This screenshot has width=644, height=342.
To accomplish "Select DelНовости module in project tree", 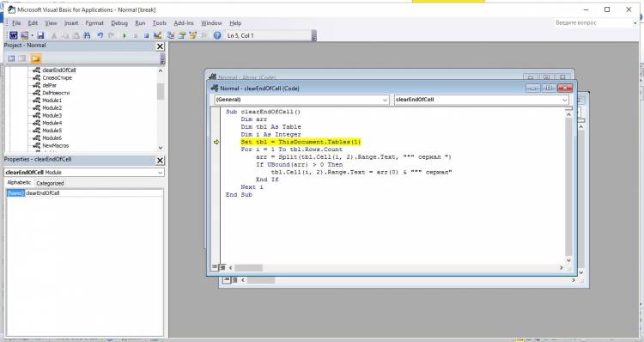I will [x=56, y=93].
